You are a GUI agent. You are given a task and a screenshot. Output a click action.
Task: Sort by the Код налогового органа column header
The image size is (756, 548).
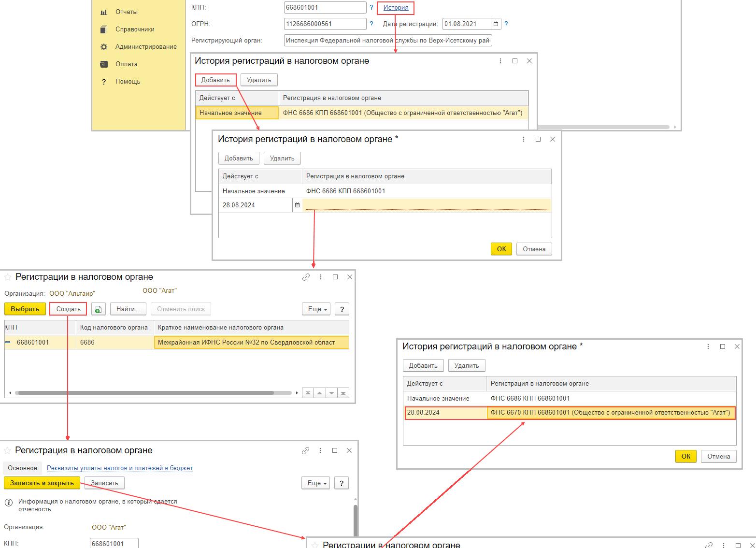tap(114, 327)
